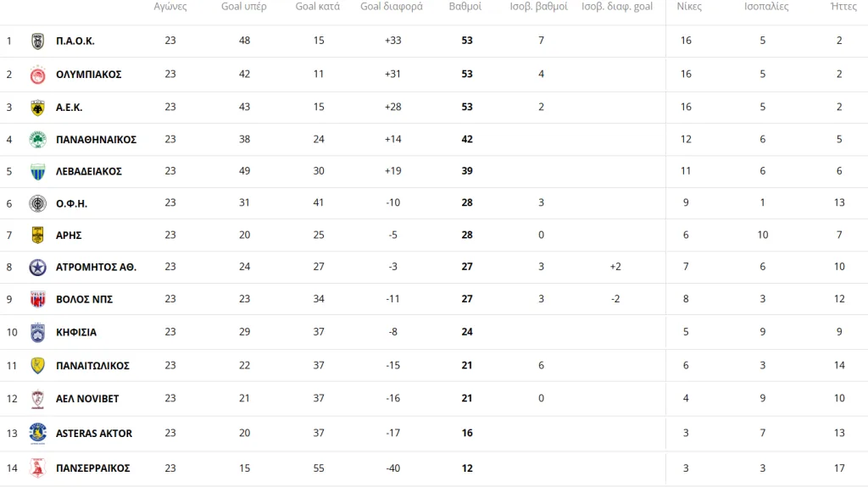The width and height of the screenshot is (868, 487).
Task: Click the Ατρόμητος blue star crest
Action: tap(37, 267)
